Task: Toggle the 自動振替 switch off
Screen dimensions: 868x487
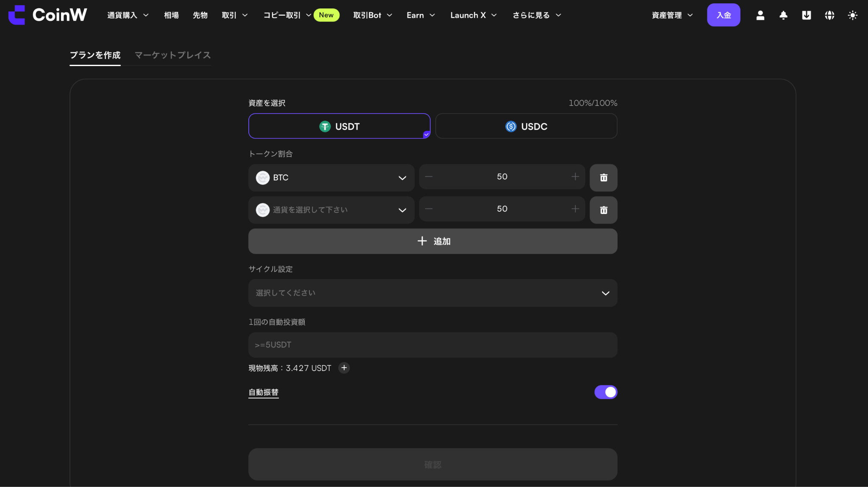Action: pyautogui.click(x=606, y=392)
